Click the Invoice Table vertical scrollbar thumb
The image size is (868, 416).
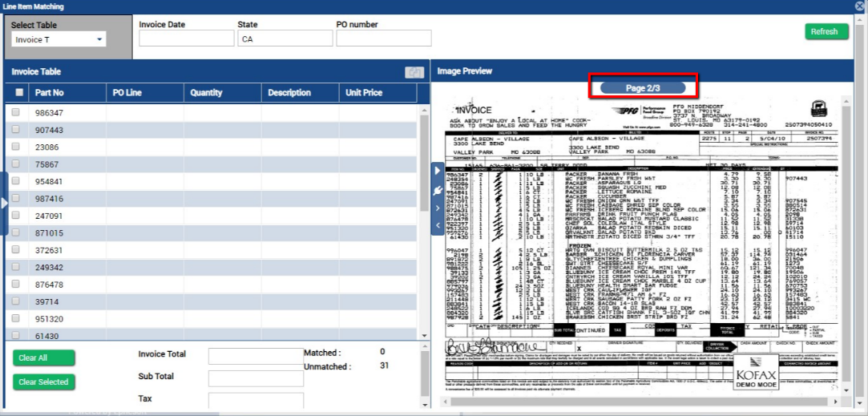425,162
